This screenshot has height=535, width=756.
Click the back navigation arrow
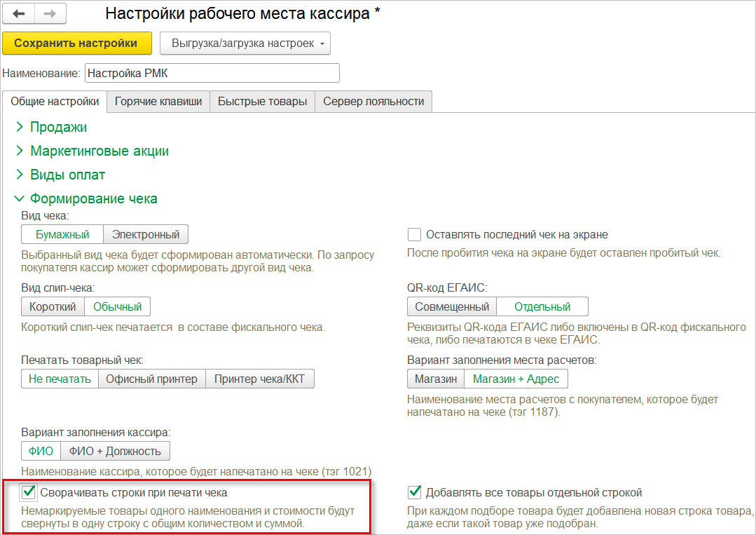(x=19, y=14)
